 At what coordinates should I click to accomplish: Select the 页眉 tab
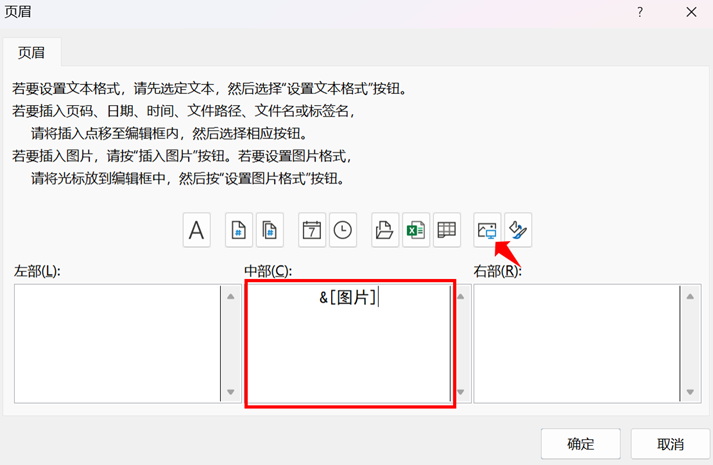(x=31, y=52)
